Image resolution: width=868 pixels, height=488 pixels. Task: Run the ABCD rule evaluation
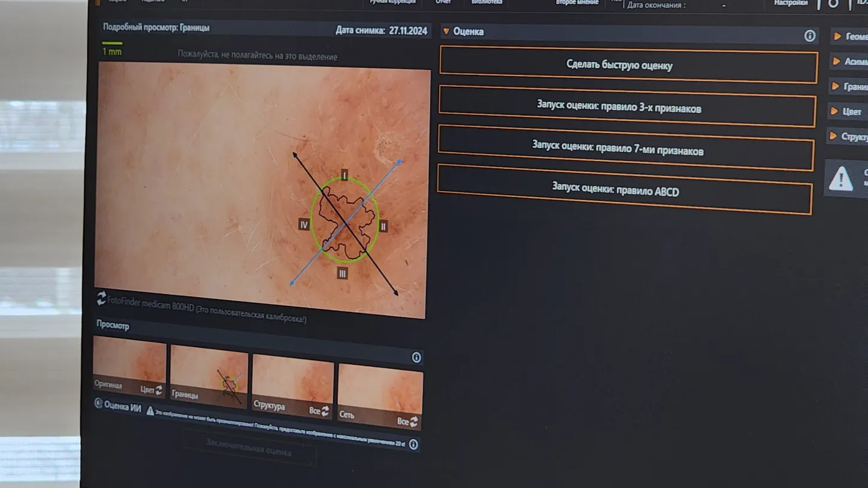(x=624, y=190)
